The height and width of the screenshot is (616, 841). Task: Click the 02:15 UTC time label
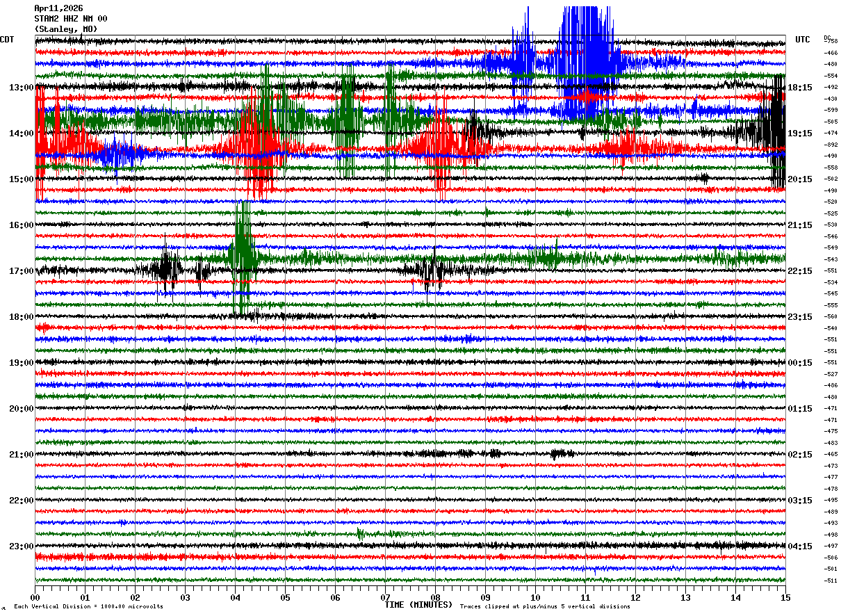[x=800, y=455]
